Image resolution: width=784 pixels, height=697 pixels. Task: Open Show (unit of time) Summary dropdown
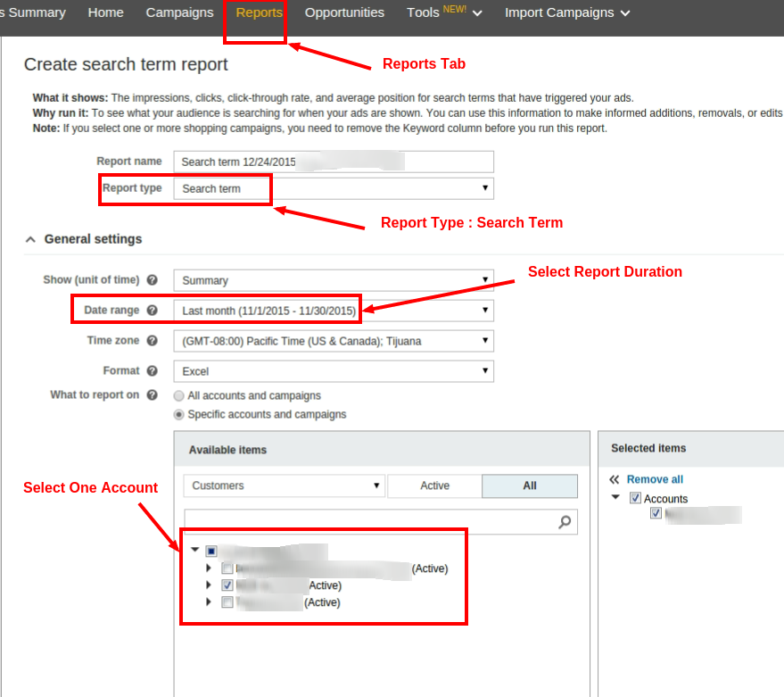click(x=334, y=280)
